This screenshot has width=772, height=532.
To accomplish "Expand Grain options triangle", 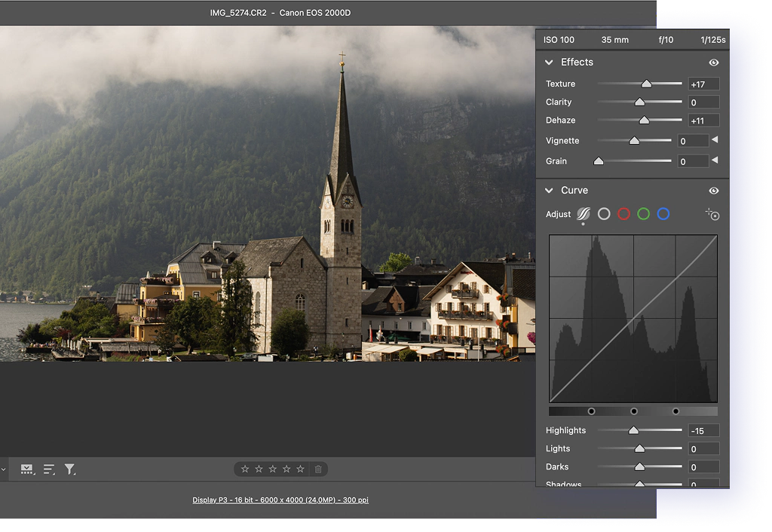I will (x=715, y=161).
